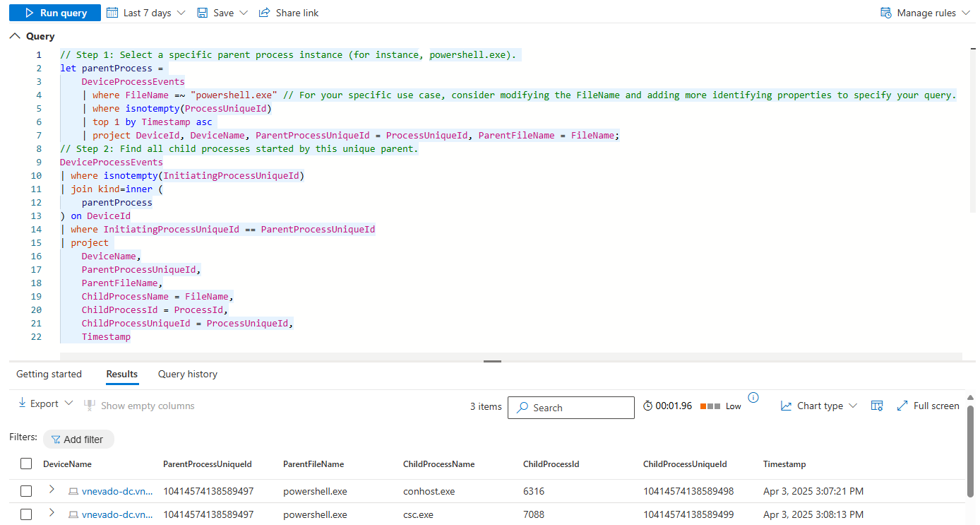980x525 pixels.
Task: Click the Export download icon
Action: [x=21, y=403]
